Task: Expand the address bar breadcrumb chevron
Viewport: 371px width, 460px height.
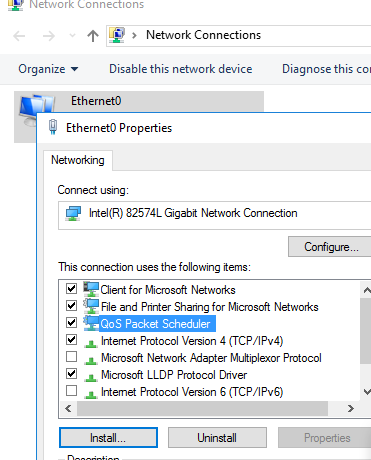Action: (x=135, y=35)
